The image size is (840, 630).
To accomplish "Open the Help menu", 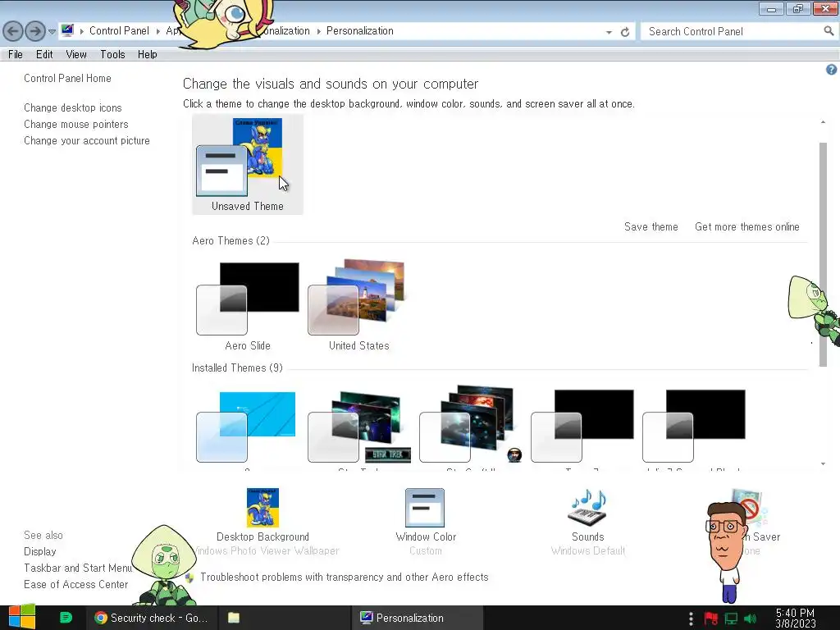I will [148, 54].
